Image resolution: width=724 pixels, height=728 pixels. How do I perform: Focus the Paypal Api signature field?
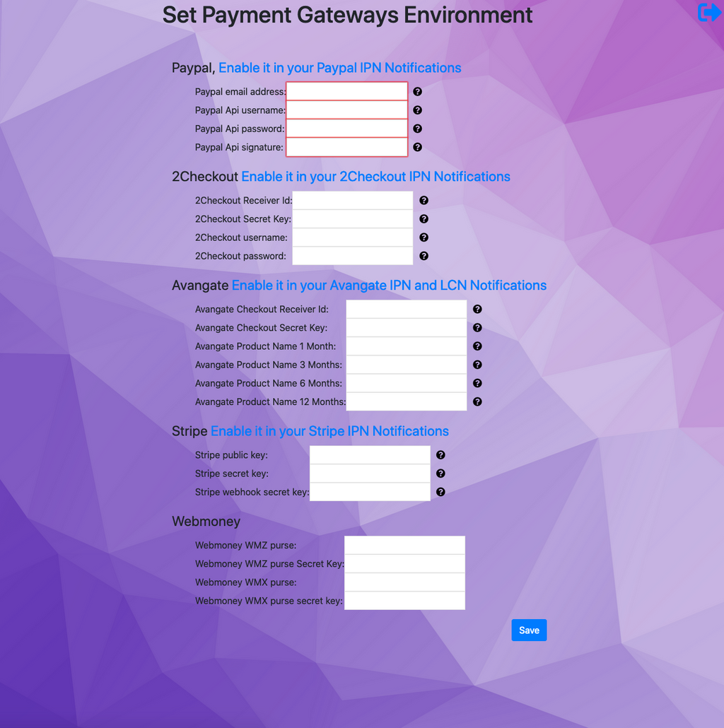[347, 147]
